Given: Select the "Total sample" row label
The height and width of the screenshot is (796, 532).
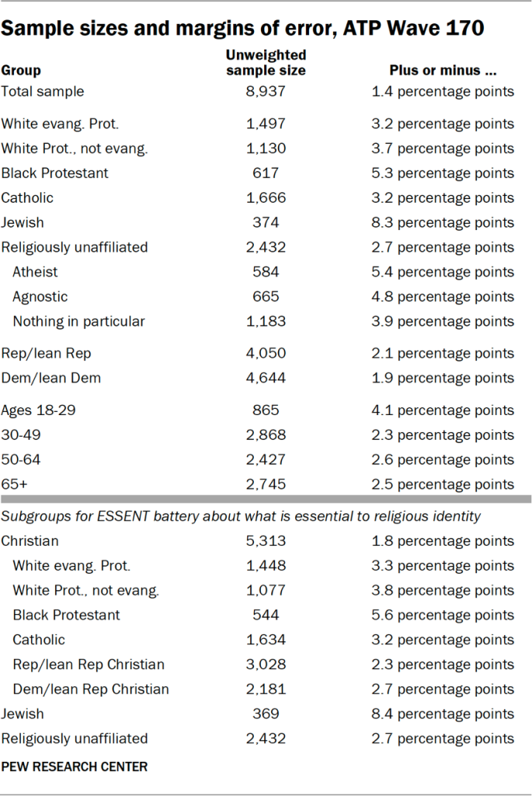Looking at the screenshot, I should point(43,92).
